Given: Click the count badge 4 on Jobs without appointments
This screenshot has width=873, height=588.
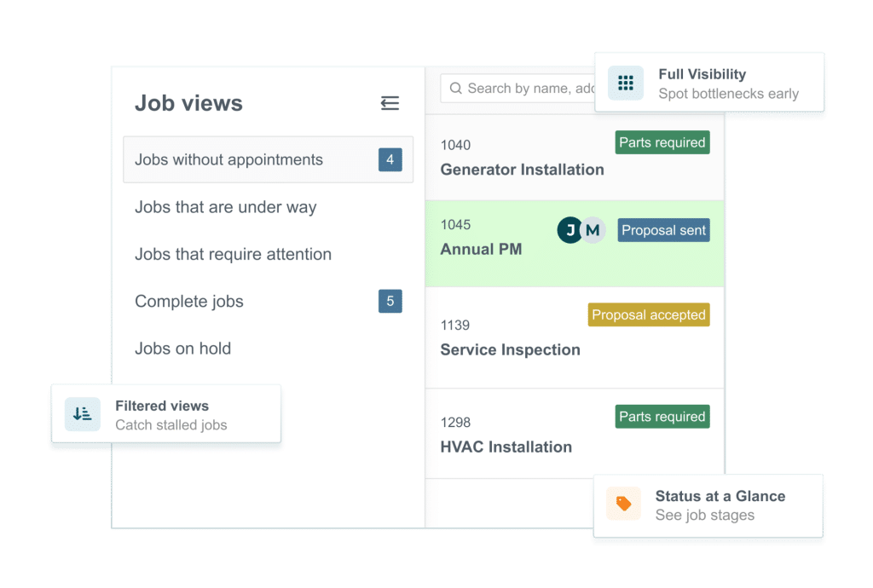Looking at the screenshot, I should point(390,159).
